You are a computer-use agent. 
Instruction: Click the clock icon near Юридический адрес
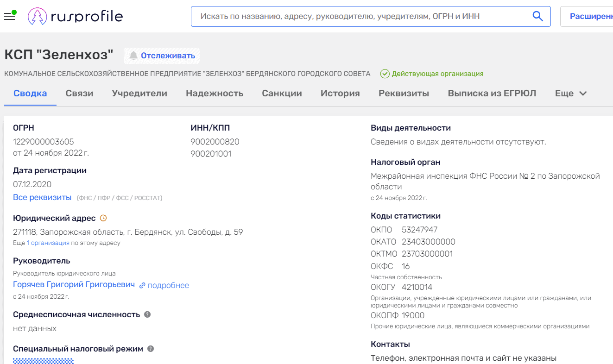[104, 218]
